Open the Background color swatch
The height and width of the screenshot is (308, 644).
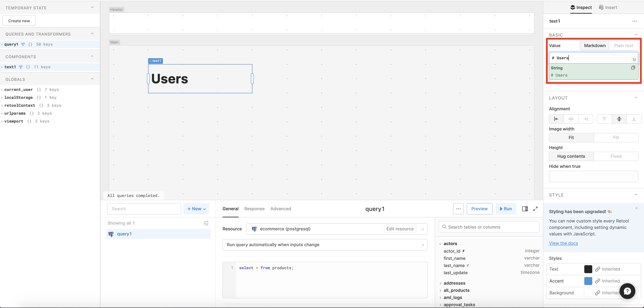(588, 293)
